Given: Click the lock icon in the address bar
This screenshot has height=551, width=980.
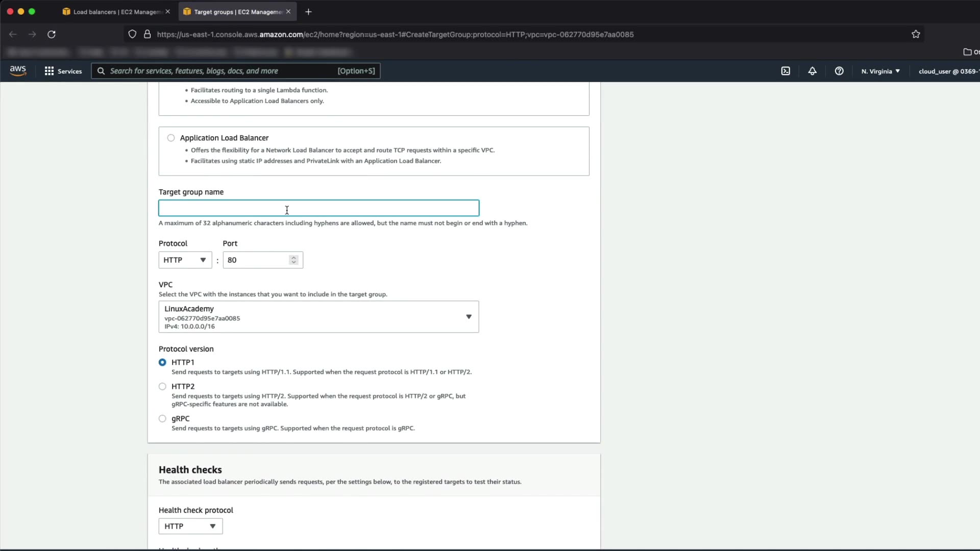Looking at the screenshot, I should pyautogui.click(x=147, y=34).
